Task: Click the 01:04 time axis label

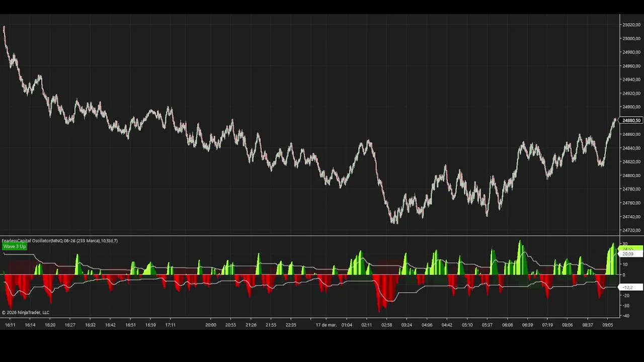Action: [347, 325]
